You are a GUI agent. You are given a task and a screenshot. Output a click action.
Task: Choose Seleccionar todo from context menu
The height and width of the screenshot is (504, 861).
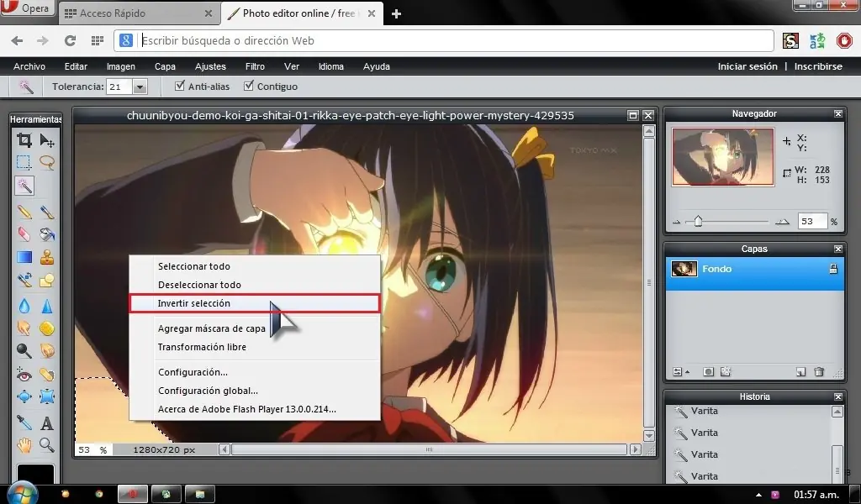254,266
